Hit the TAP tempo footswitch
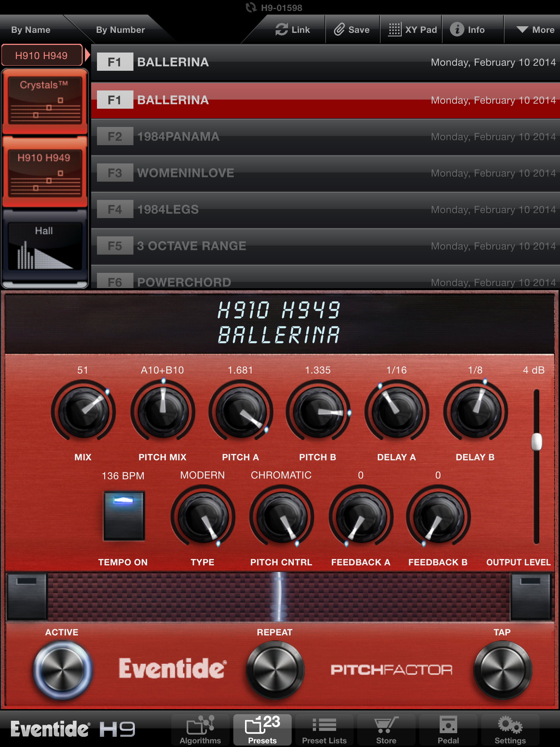 [502, 670]
